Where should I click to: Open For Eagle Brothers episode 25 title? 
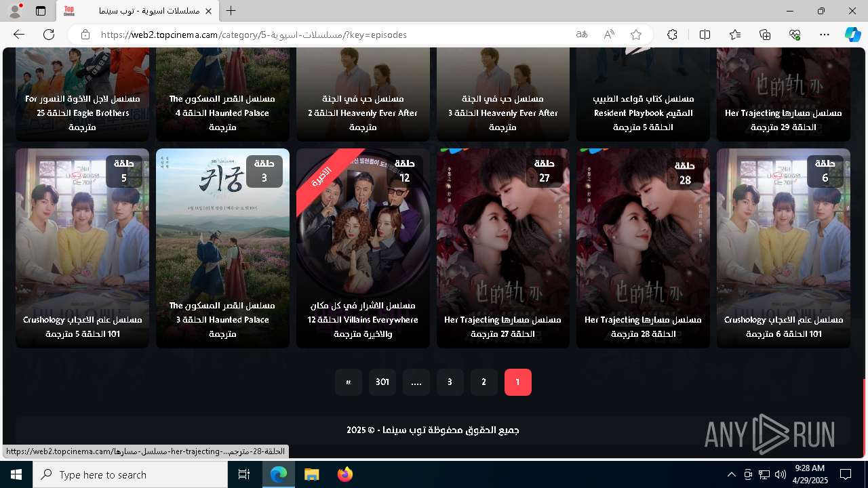tap(82, 113)
